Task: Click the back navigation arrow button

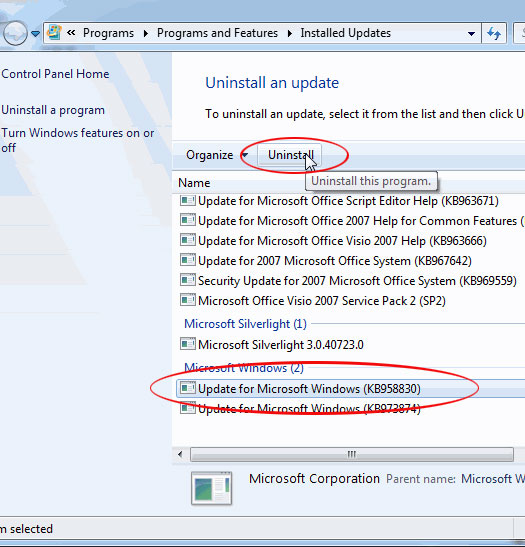Action: (x=14, y=33)
